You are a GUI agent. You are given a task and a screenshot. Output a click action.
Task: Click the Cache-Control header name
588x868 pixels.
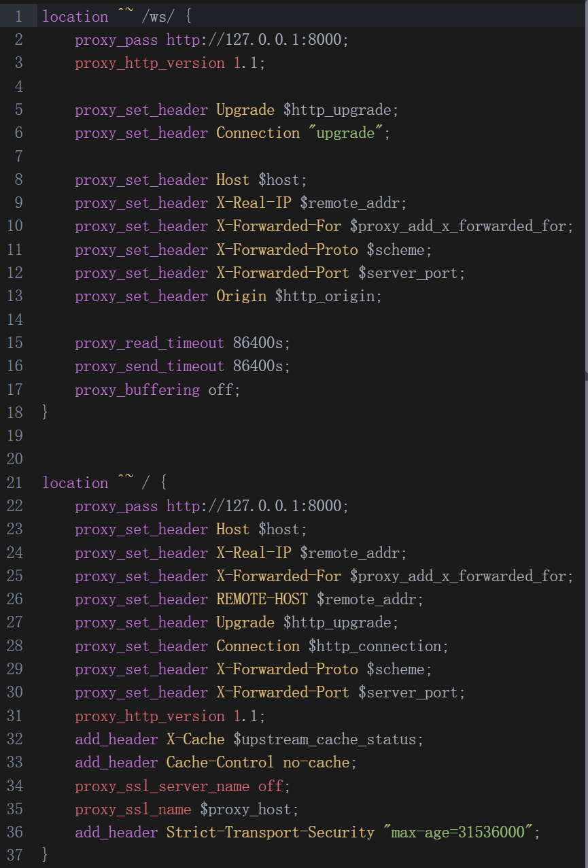220,763
